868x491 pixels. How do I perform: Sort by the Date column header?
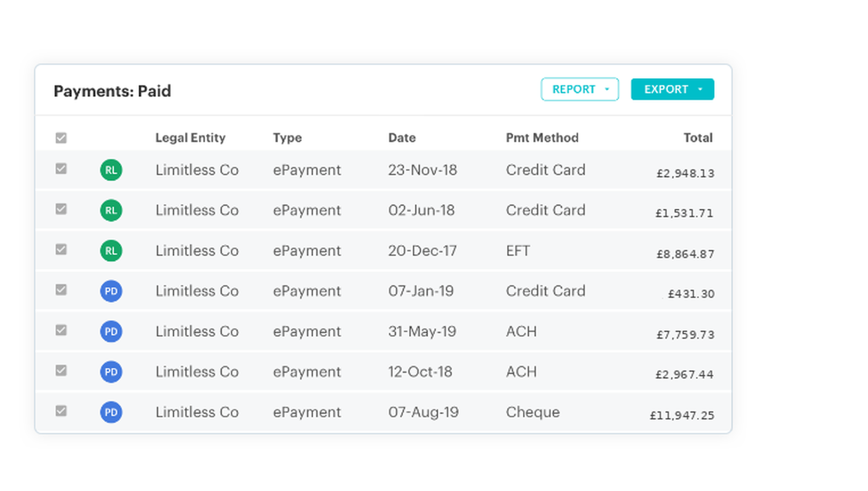tap(402, 138)
